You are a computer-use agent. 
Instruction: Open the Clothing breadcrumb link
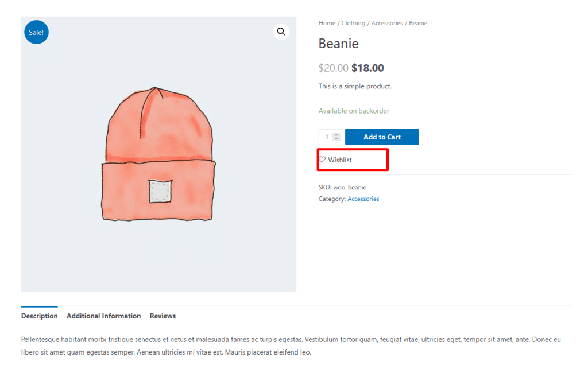pos(353,23)
